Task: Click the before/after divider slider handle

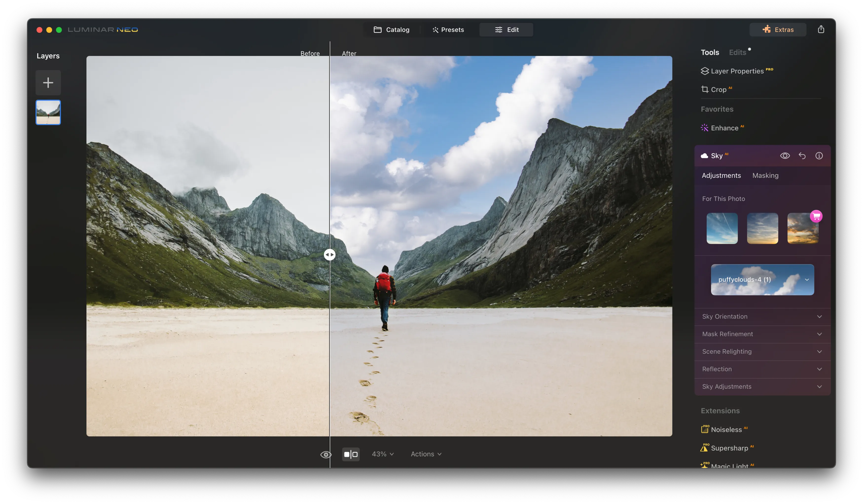Action: (329, 254)
